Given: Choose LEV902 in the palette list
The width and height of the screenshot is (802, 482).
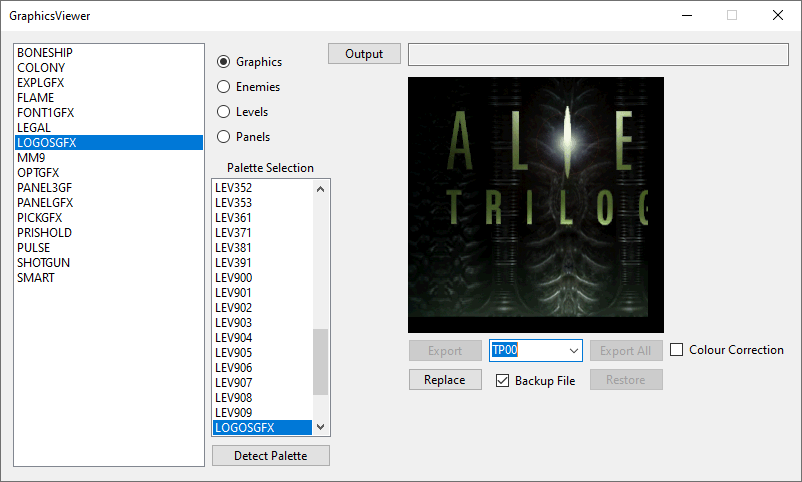Looking at the screenshot, I should coord(262,308).
